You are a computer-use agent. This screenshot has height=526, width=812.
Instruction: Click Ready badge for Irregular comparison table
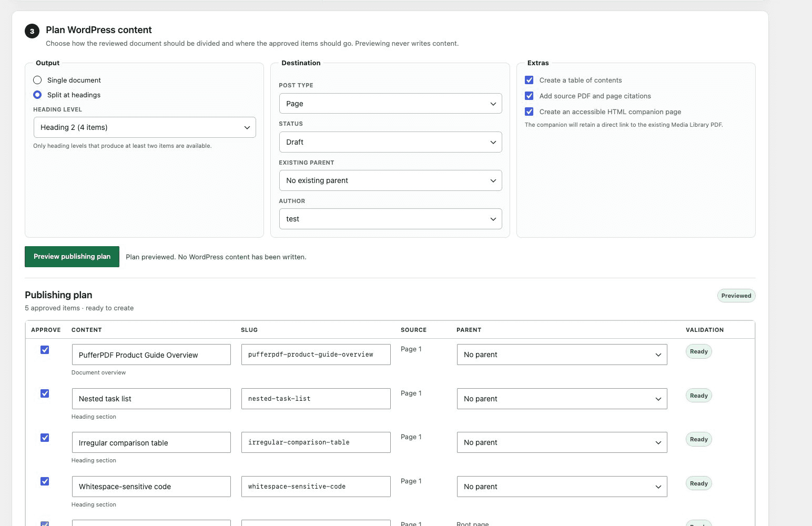(x=698, y=439)
